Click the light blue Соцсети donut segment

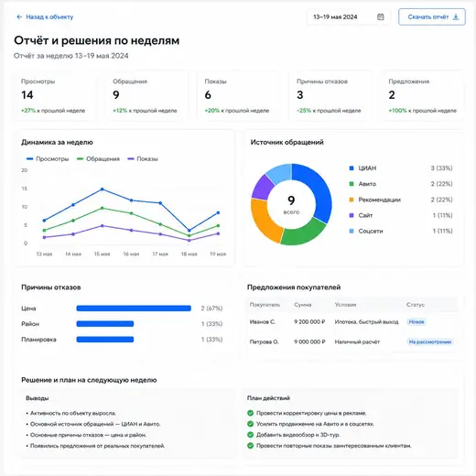280,173
